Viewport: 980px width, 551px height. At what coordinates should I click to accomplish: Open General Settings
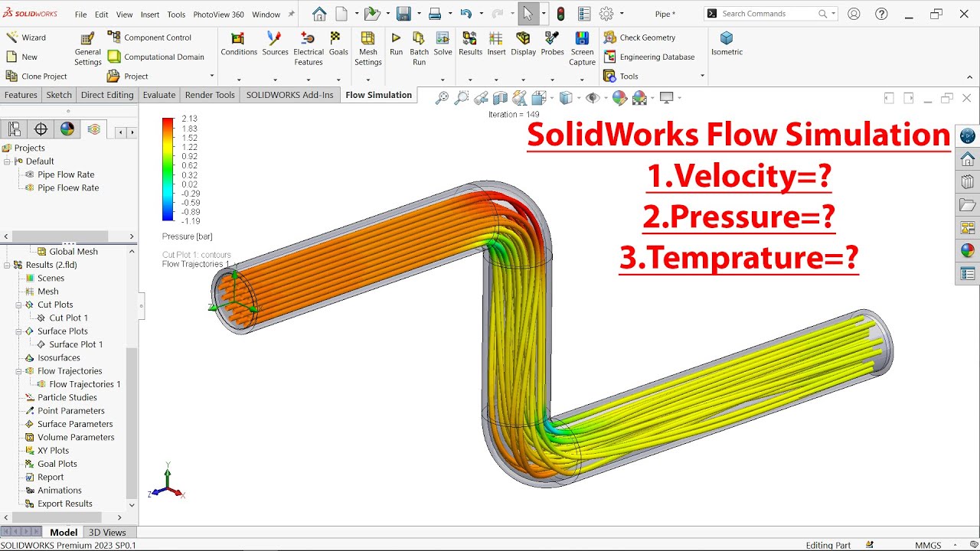point(87,48)
